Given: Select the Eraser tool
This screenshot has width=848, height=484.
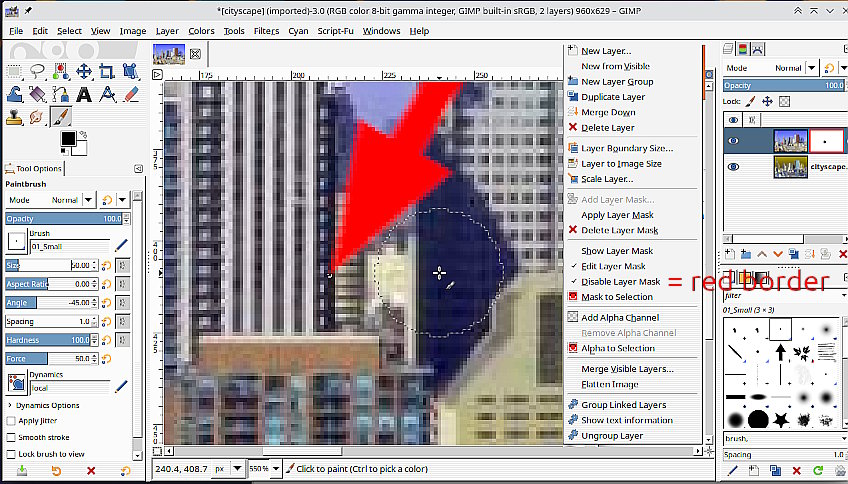Looking at the screenshot, I should tap(130, 94).
